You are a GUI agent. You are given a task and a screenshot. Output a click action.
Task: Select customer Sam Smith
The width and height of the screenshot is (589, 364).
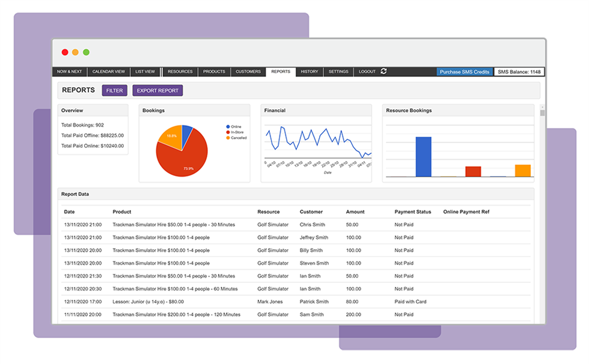coord(312,315)
